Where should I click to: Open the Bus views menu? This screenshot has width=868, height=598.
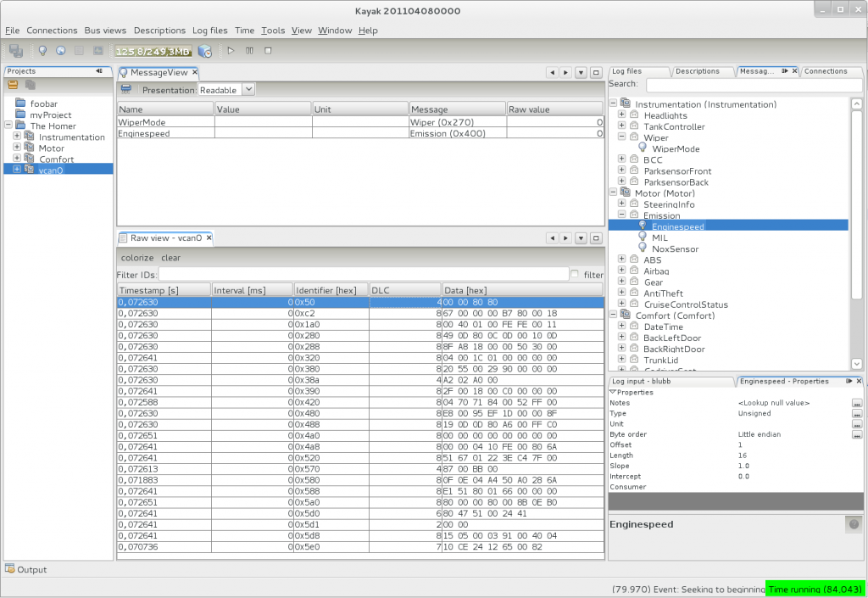(105, 31)
